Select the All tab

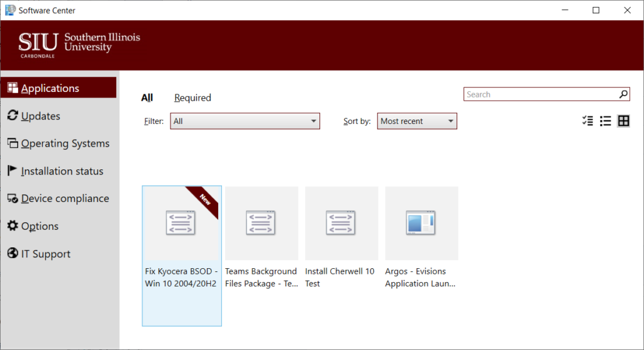pos(147,98)
